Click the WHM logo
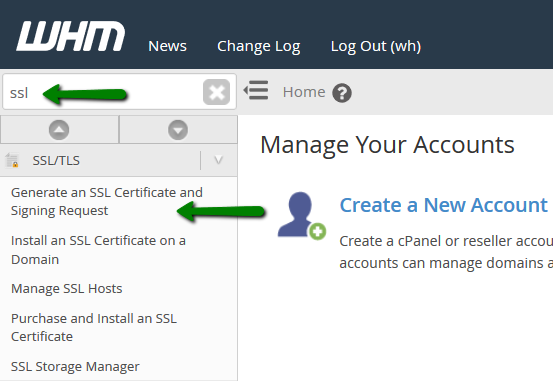553x381 pixels. click(x=71, y=36)
